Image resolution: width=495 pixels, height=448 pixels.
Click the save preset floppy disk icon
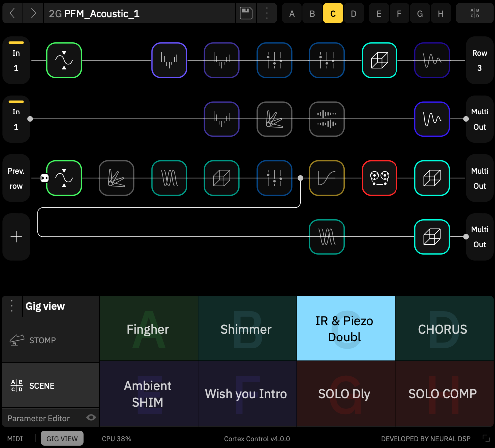[x=246, y=13]
